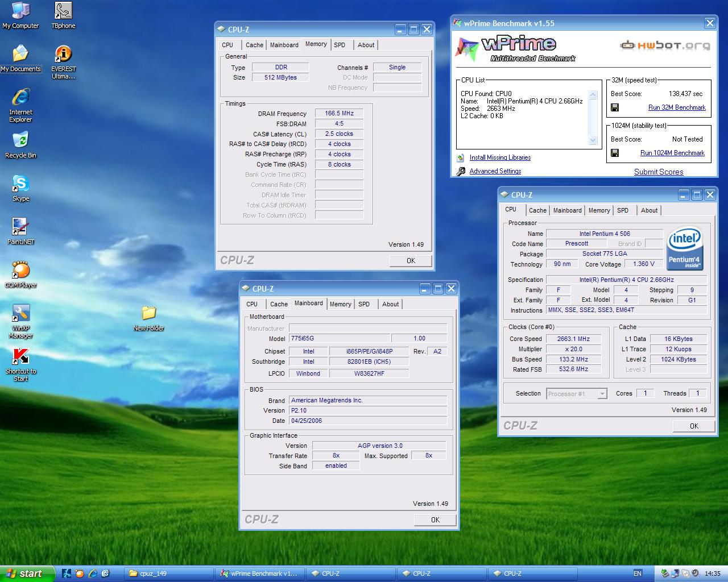Open About tab in CPU-Z Memory window
This screenshot has height=582, width=728.
tap(366, 45)
